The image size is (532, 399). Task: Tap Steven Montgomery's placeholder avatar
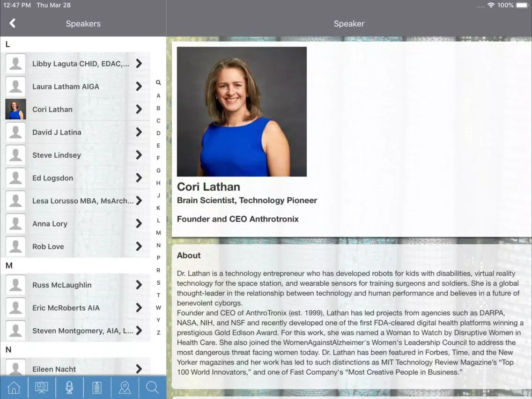click(x=15, y=331)
